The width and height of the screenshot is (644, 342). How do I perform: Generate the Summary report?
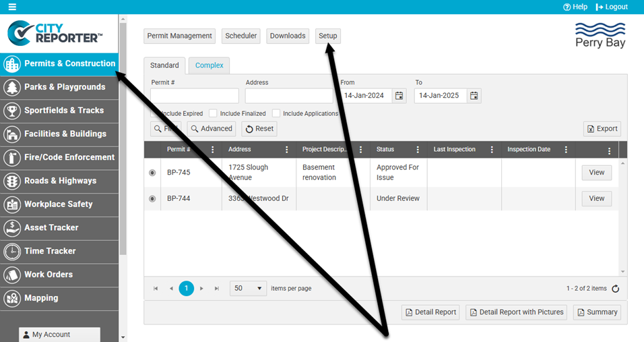tap(597, 312)
